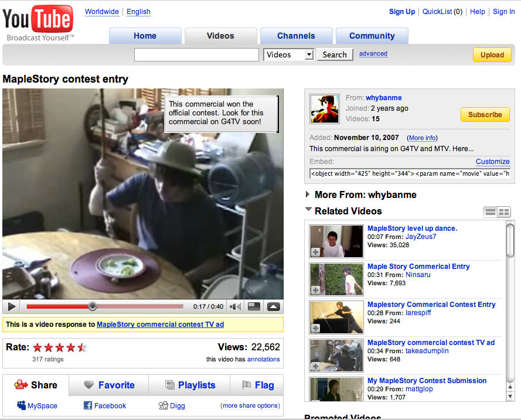The height and width of the screenshot is (420, 521).
Task: Open the Favorite tab
Action: (x=109, y=385)
